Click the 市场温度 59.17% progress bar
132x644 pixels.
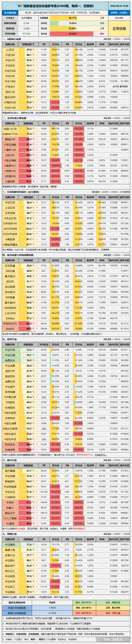pos(73,18)
